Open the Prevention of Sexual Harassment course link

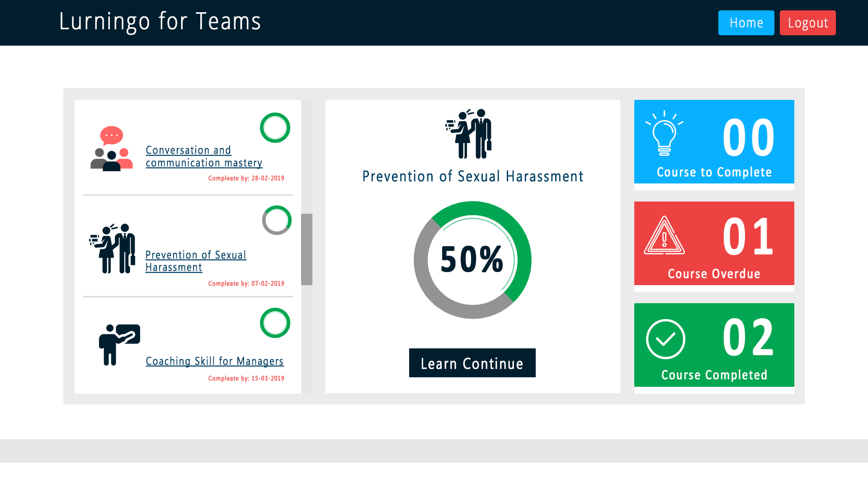[195, 261]
